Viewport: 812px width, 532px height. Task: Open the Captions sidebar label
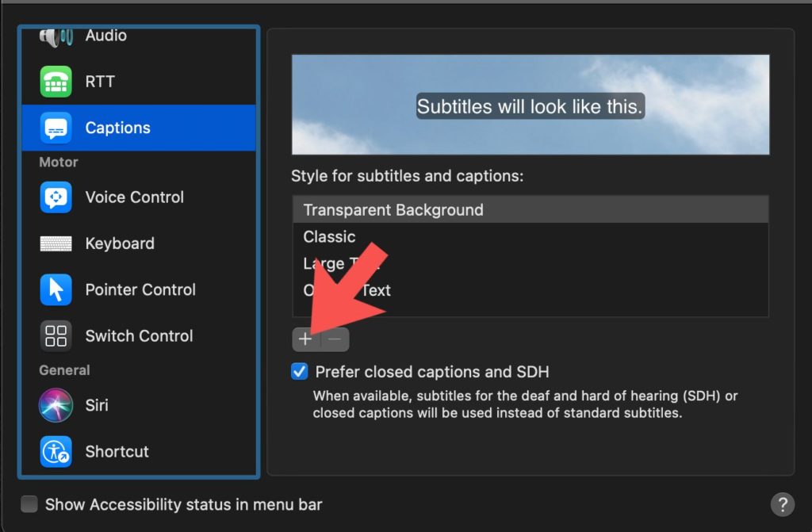(118, 128)
